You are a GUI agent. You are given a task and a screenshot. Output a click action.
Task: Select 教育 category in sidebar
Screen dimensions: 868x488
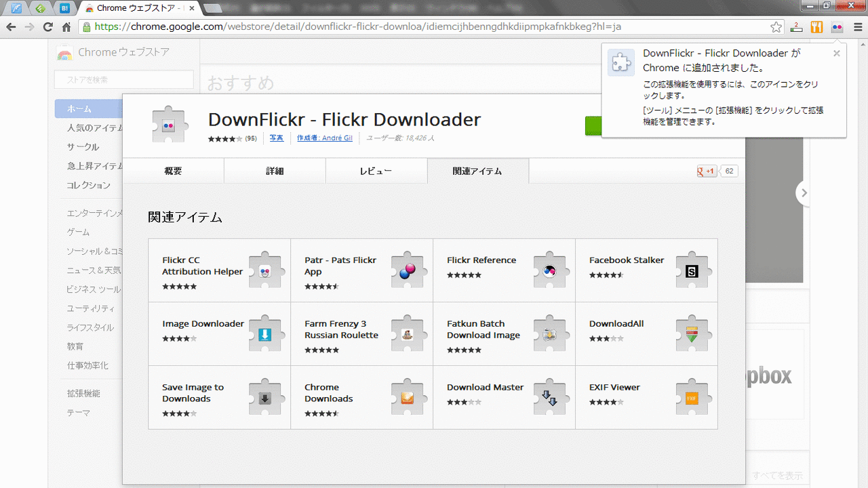75,346
